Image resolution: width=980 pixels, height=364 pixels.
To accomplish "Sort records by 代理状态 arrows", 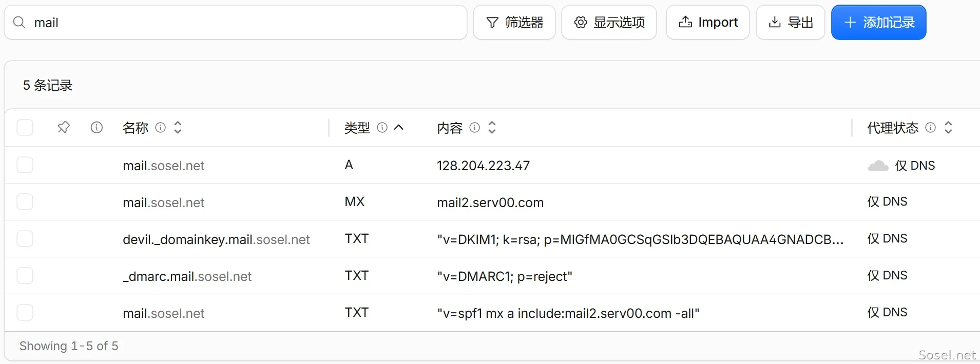I will pyautogui.click(x=949, y=127).
